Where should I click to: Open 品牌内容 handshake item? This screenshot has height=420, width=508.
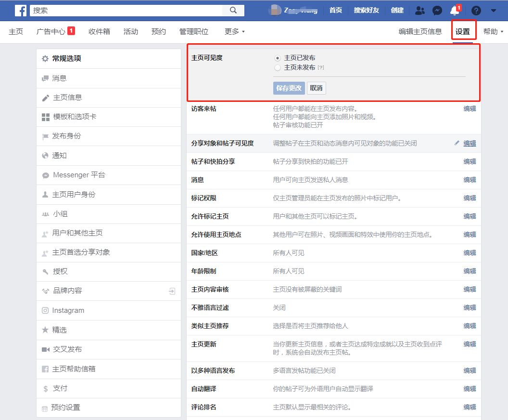pyautogui.click(x=109, y=291)
